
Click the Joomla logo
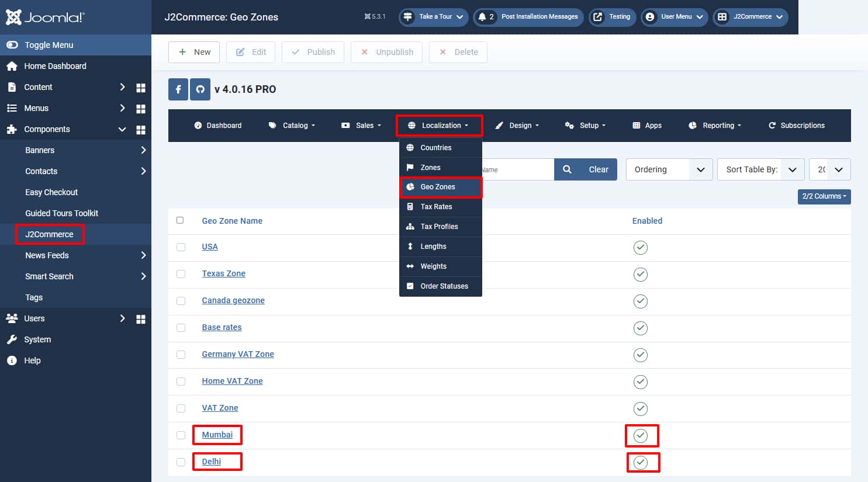(45, 17)
